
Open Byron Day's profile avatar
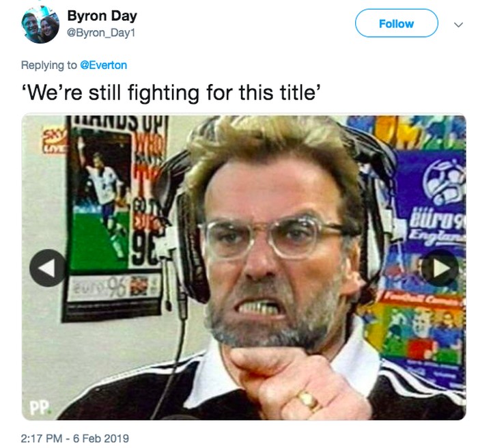pos(40,25)
